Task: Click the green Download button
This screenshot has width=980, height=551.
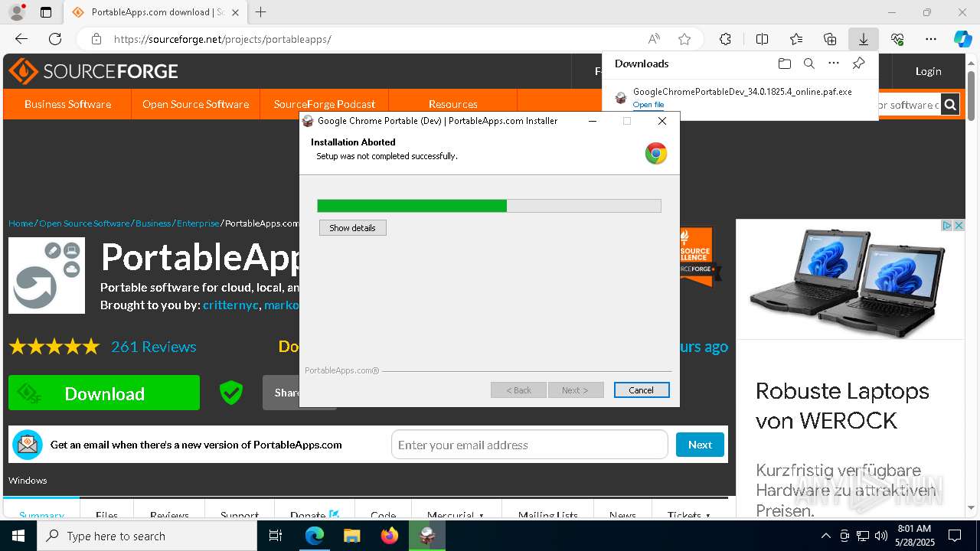Action: pos(104,393)
